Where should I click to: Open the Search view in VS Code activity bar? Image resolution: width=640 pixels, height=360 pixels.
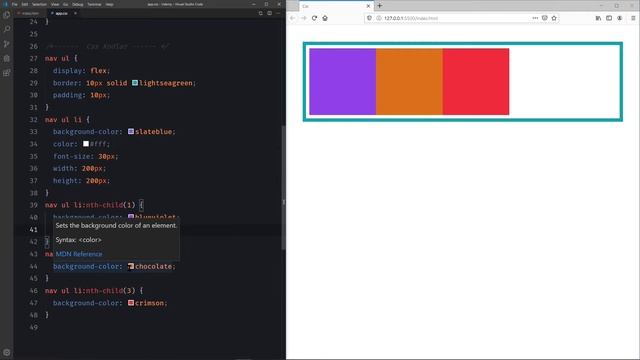7,29
